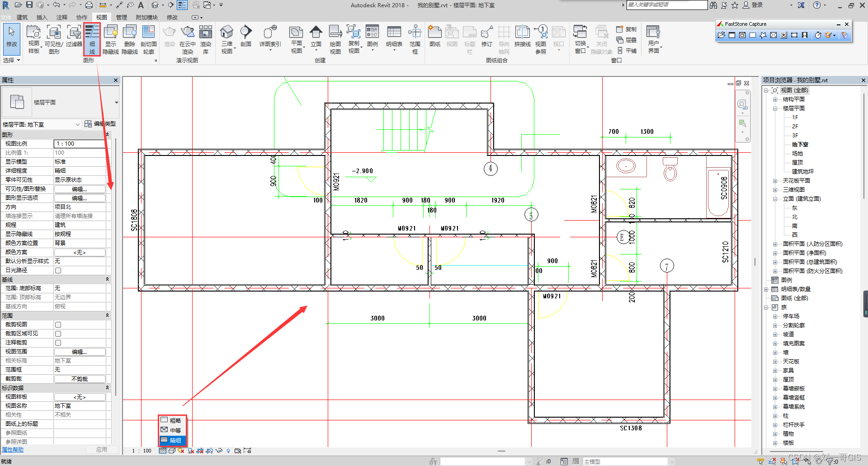Click FastStone capture rectangular region icon
The width and height of the screenshot is (868, 466).
(x=752, y=35)
